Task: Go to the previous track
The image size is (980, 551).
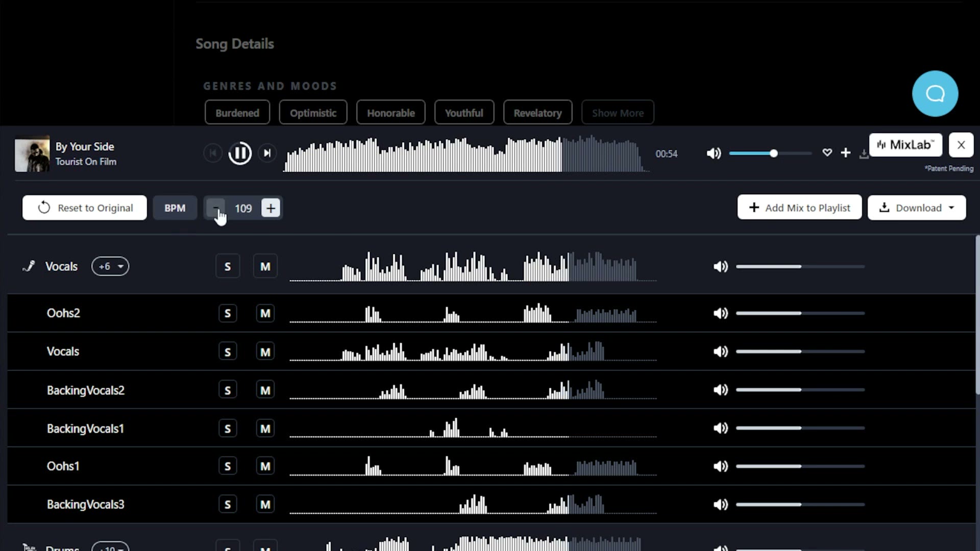Action: click(212, 153)
